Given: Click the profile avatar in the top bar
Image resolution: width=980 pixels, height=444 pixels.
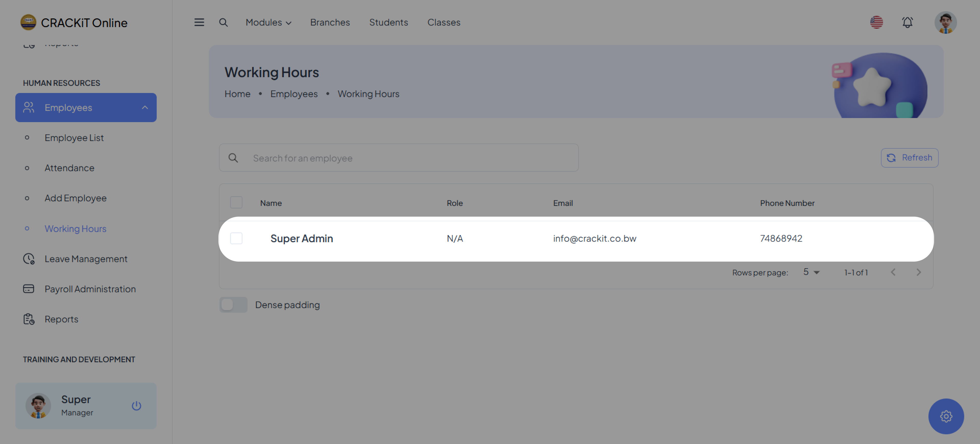Looking at the screenshot, I should point(945,22).
